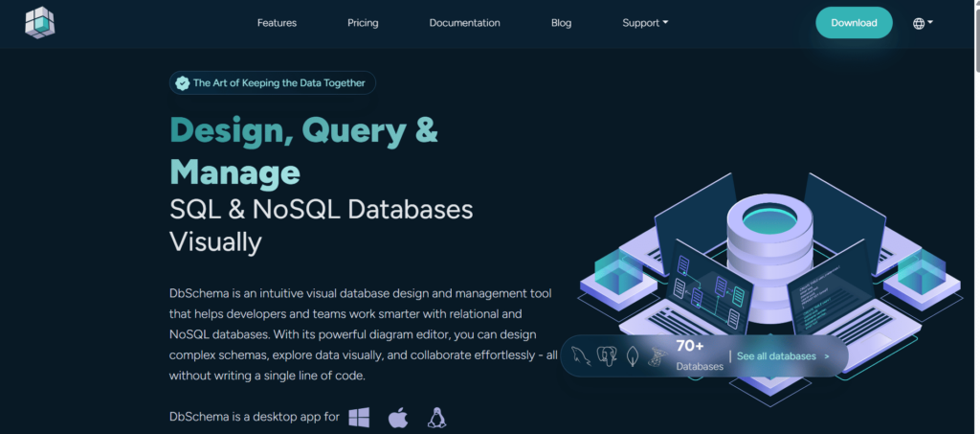Click the DbSchema cube logo
This screenshot has height=434, width=980.
pyautogui.click(x=40, y=22)
